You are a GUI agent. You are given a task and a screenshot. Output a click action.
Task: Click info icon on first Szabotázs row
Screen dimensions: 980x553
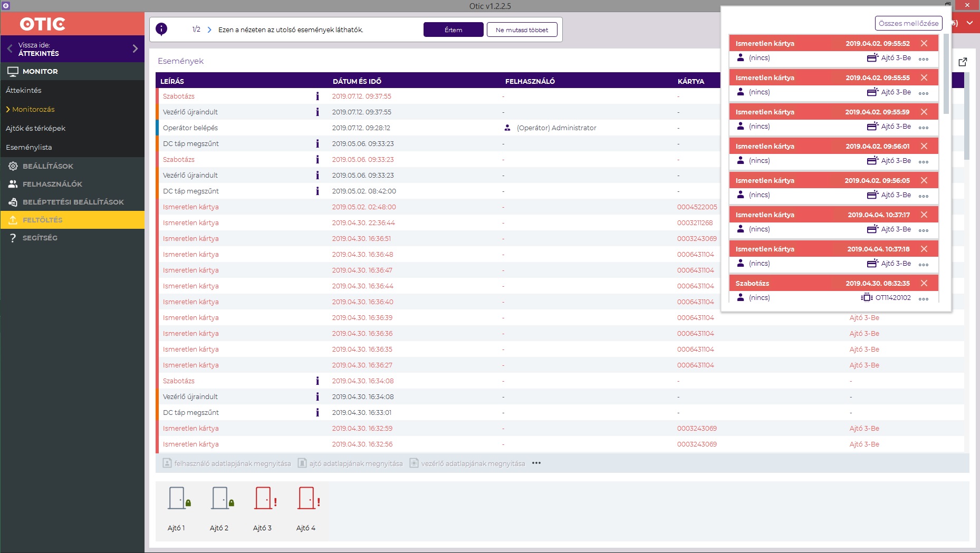pos(317,96)
